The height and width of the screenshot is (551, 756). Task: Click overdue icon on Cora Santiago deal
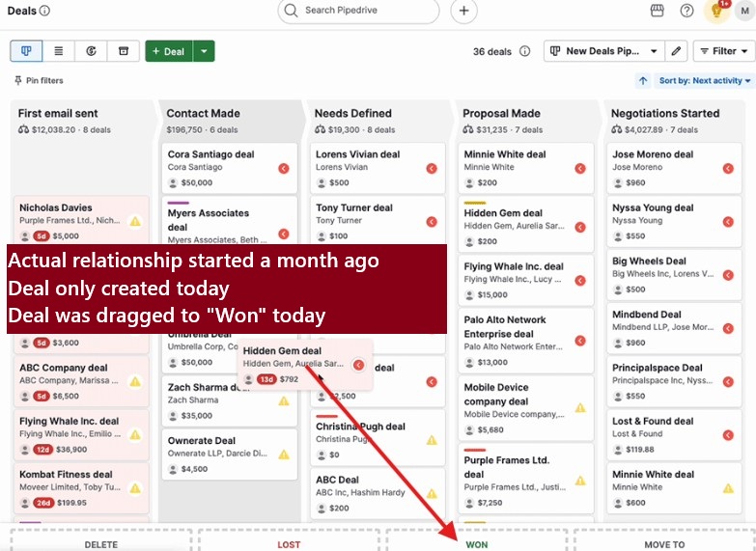point(284,168)
